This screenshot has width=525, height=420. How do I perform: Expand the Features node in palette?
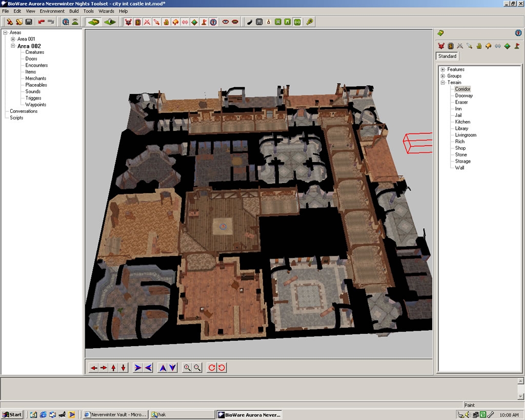coord(442,70)
